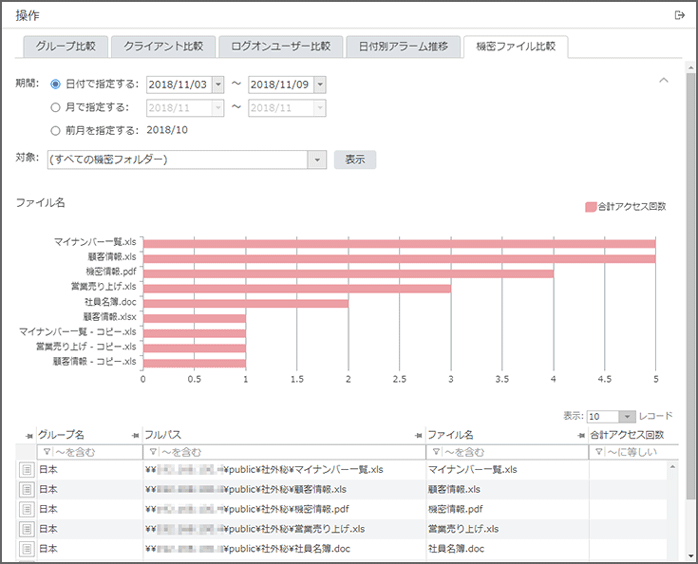
Task: Open end date 2018/11/09 dropdown
Action: [x=320, y=85]
